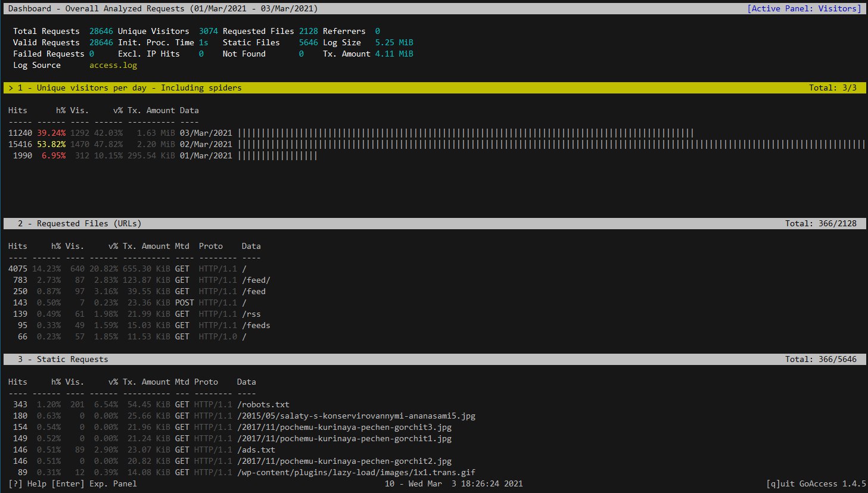
Task: Click the POST method request row
Action: click(x=185, y=302)
